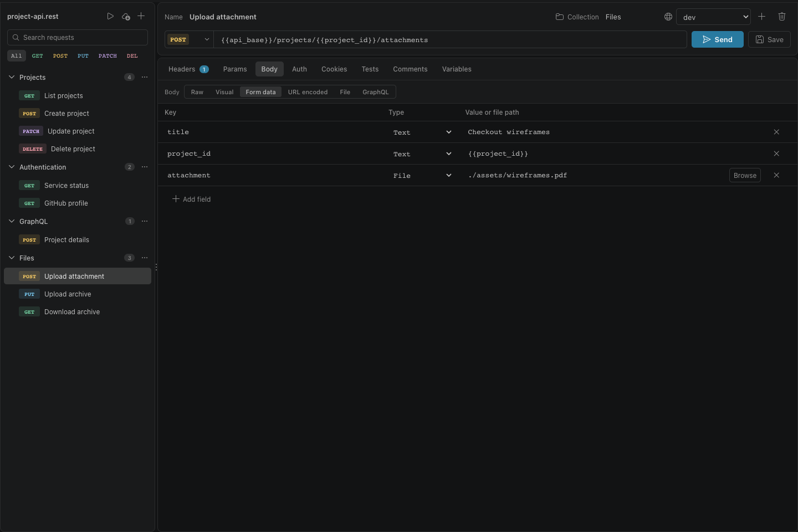The image size is (798, 532).
Task: Open the Cookies tab
Action: [334, 69]
